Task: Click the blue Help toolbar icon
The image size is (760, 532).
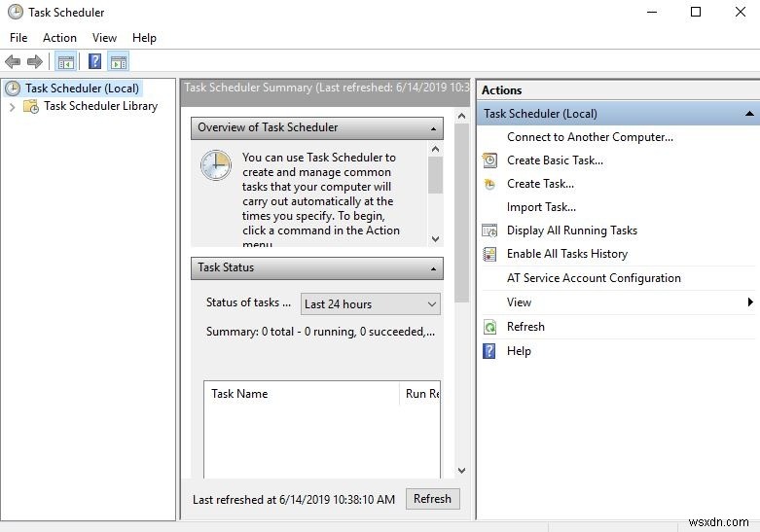Action: click(x=95, y=61)
